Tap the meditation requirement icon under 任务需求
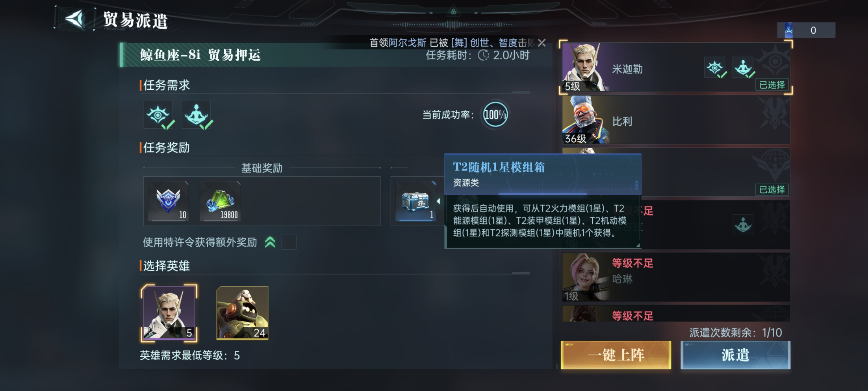Image resolution: width=868 pixels, height=391 pixels. (196, 114)
